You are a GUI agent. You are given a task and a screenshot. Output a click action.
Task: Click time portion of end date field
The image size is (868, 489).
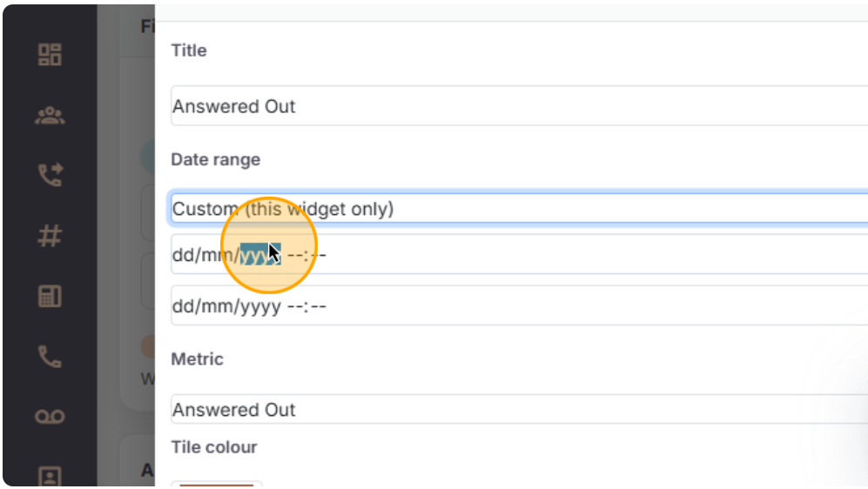click(306, 306)
